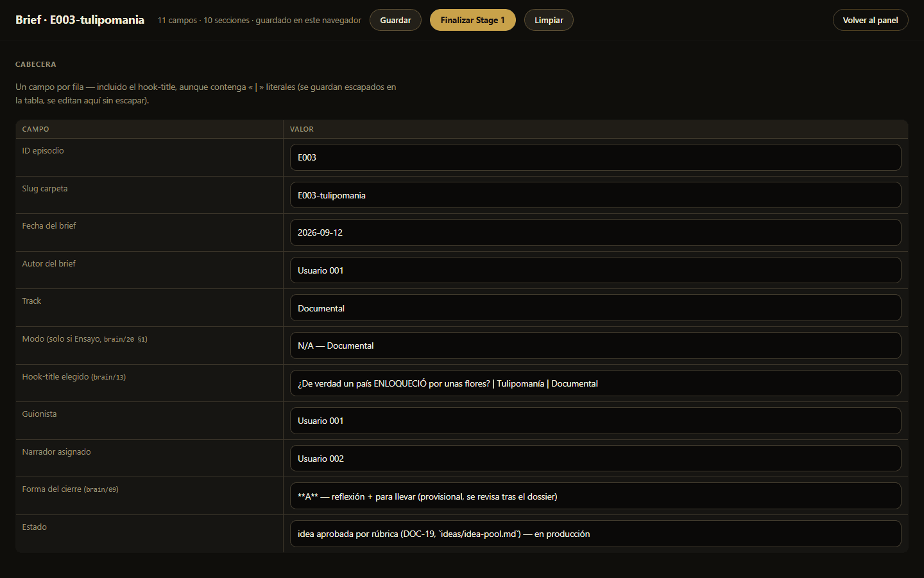Click the description "Un campo por fila"
The height and width of the screenshot is (578, 924).
point(49,87)
